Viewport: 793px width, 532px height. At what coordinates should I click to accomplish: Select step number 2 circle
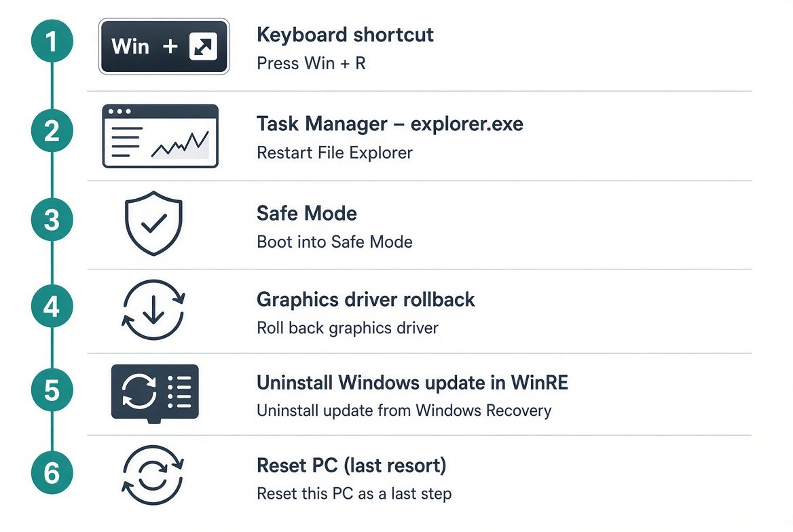(x=52, y=130)
